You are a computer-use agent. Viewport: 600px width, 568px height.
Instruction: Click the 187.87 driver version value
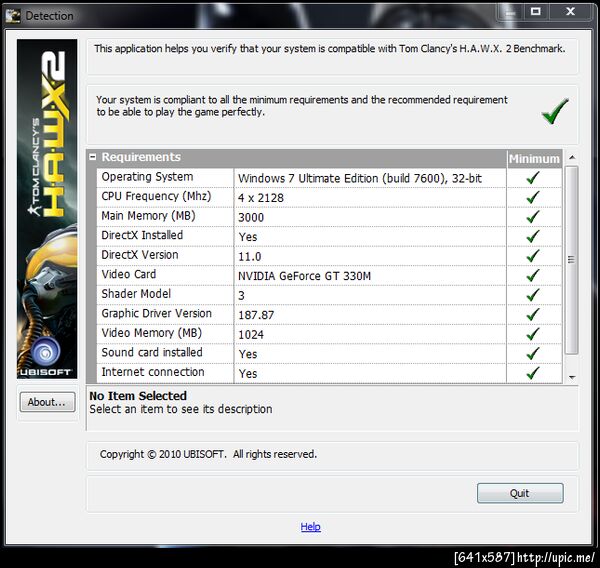(256, 315)
